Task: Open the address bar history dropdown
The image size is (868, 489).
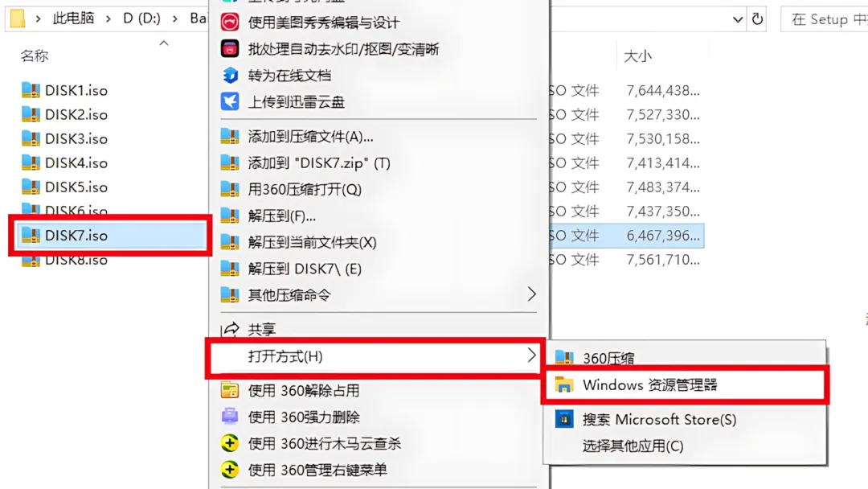Action: [737, 20]
